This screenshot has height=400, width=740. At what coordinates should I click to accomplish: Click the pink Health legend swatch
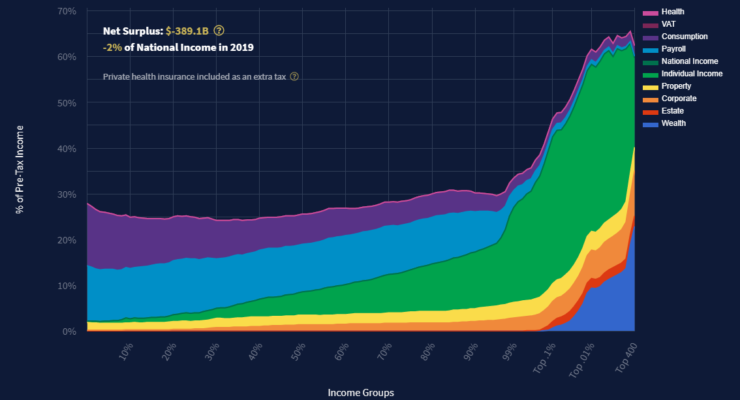(x=653, y=11)
